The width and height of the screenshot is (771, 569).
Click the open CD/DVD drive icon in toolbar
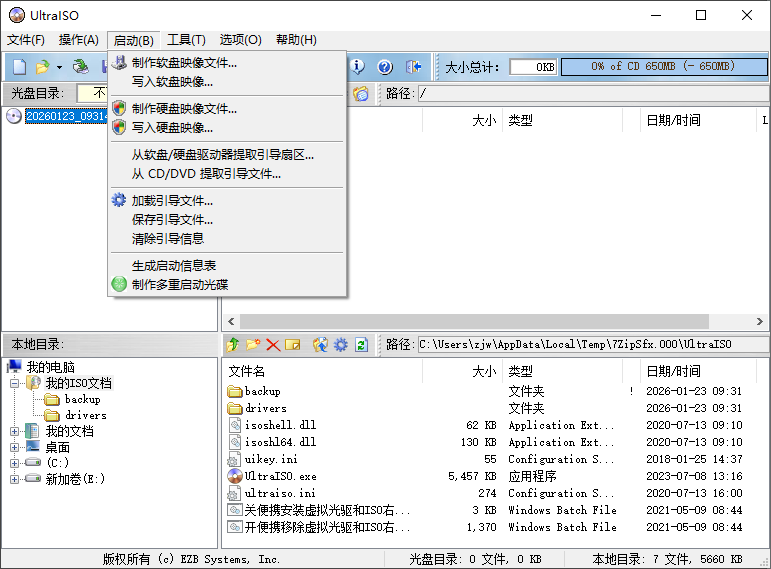(x=81, y=66)
